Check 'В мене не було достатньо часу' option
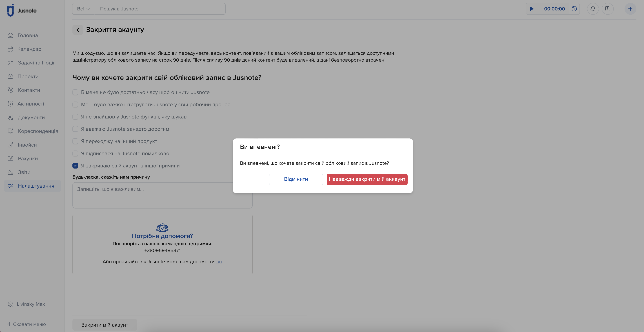The image size is (644, 332). click(x=75, y=92)
